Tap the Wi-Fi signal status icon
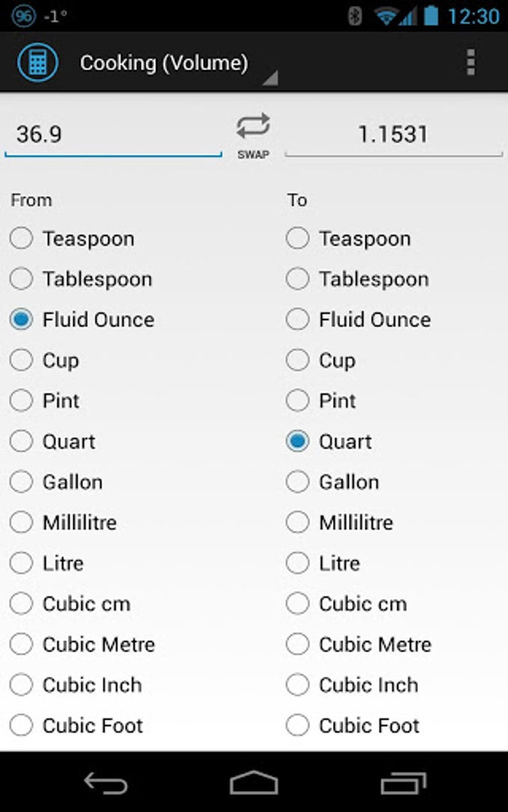Viewport: 508px width, 812px height. [x=387, y=16]
